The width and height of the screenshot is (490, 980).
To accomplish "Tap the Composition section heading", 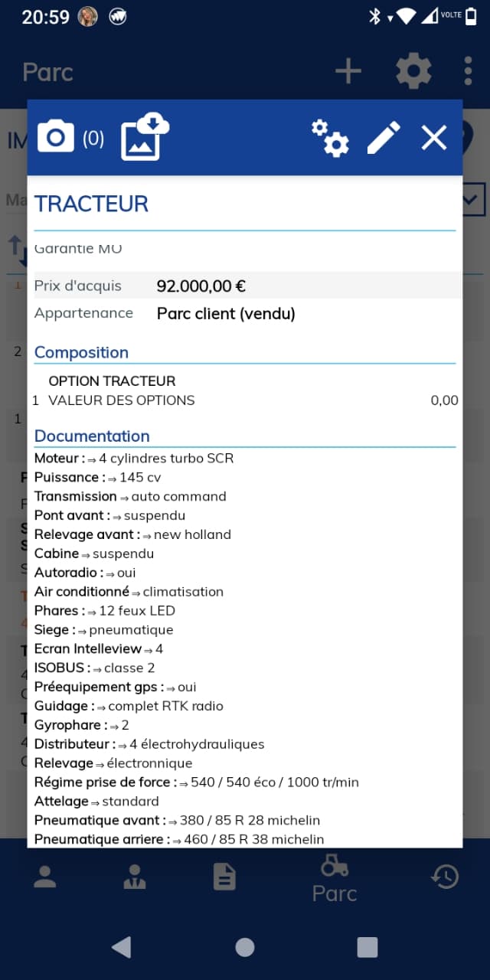I will (81, 352).
